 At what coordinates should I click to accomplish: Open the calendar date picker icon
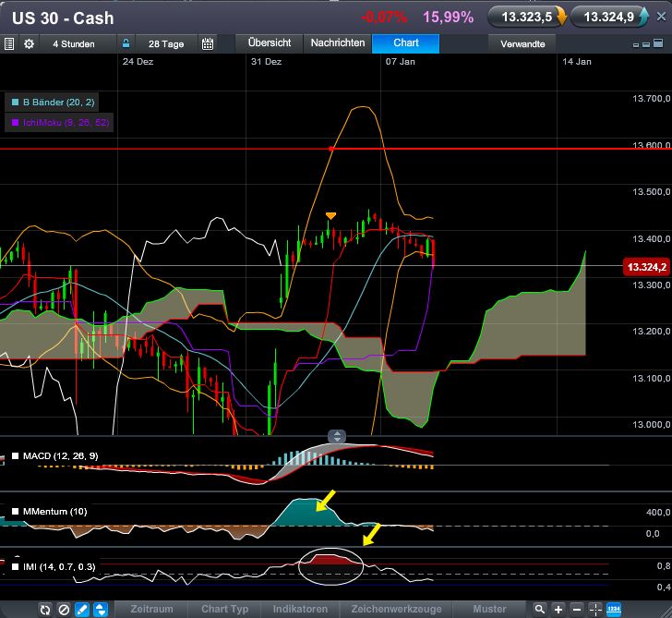(x=208, y=43)
